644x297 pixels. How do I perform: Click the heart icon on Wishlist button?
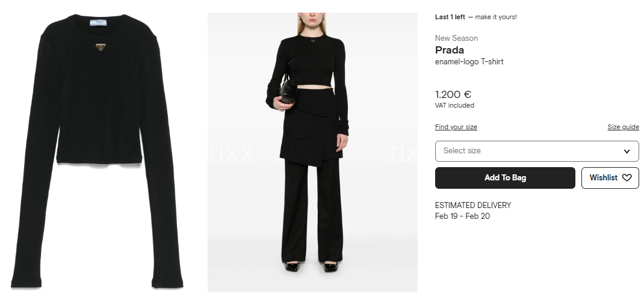tap(627, 177)
